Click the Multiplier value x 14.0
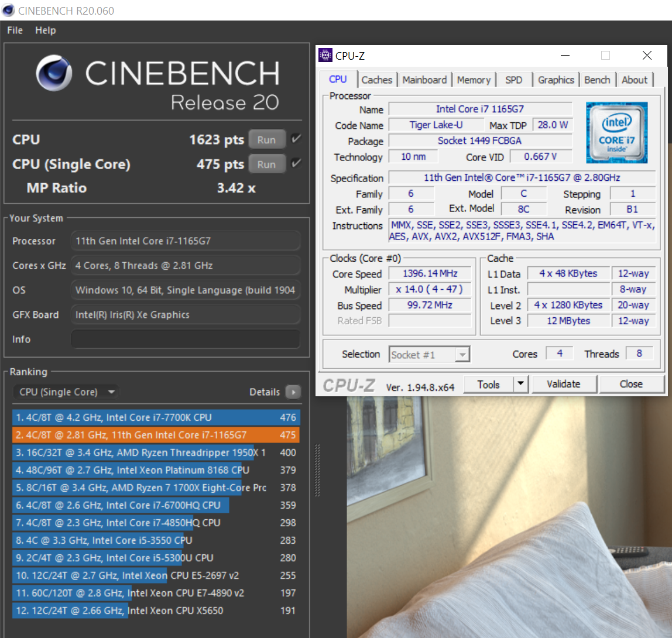Screen dimensions: 672x638 [430, 289]
